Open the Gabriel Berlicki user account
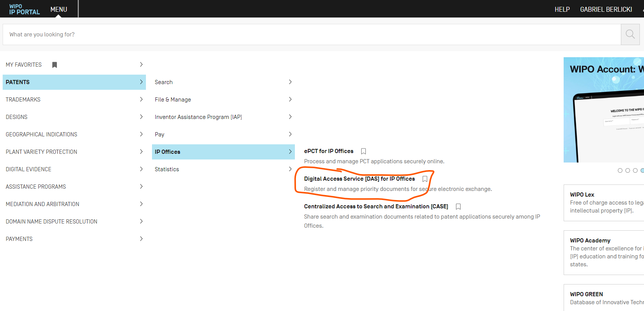This screenshot has width=644, height=311. click(606, 9)
